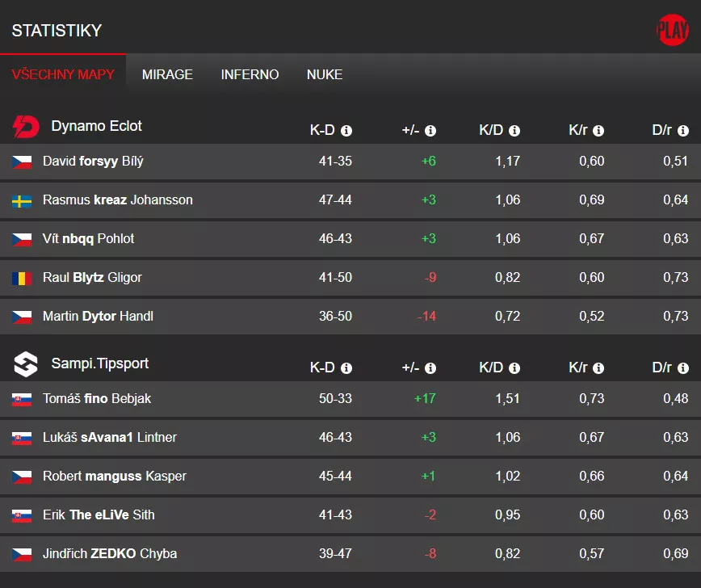The height and width of the screenshot is (588, 701).
Task: Click Swedish flag next to Rasmus kreaz Johansson
Action: point(22,200)
